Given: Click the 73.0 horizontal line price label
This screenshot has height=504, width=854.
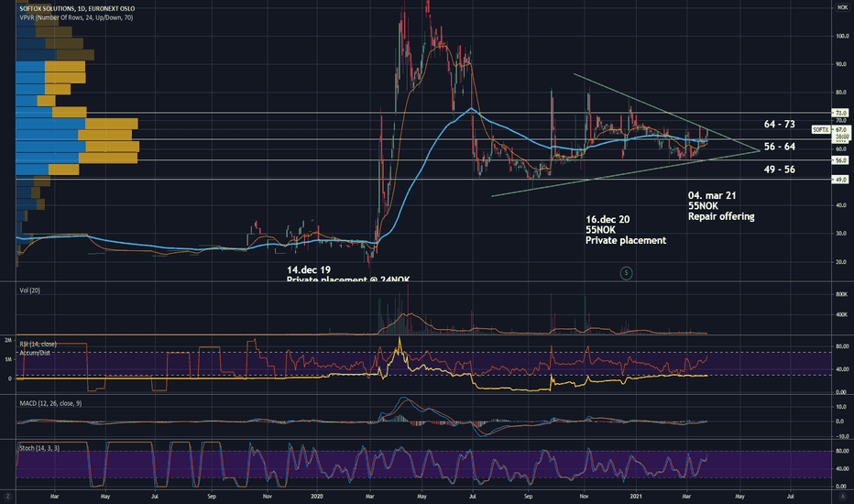Looking at the screenshot, I should tap(841, 113).
